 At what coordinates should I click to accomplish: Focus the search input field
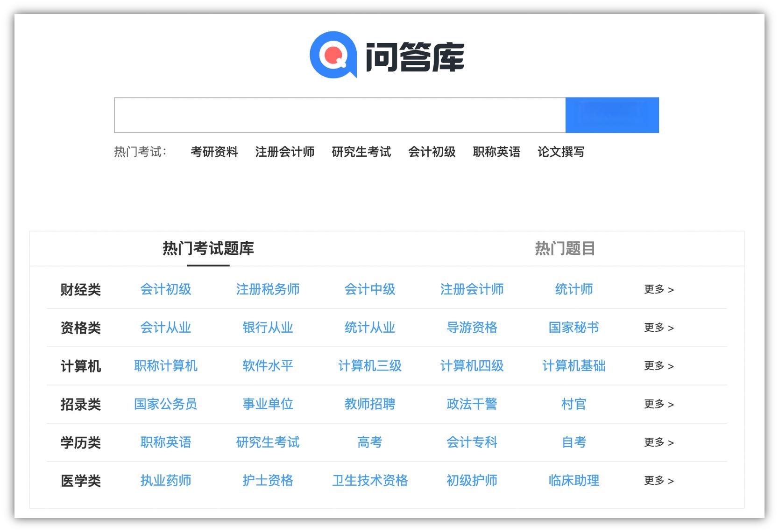pos(340,115)
